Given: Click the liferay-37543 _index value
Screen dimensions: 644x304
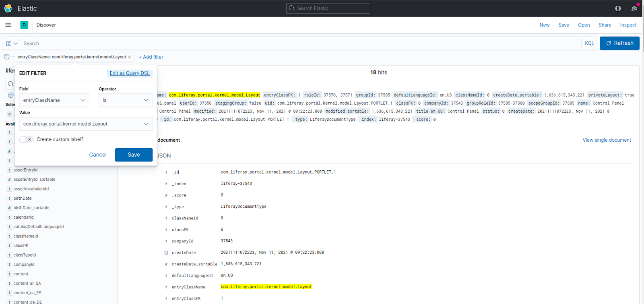Looking at the screenshot, I should coord(236,184).
